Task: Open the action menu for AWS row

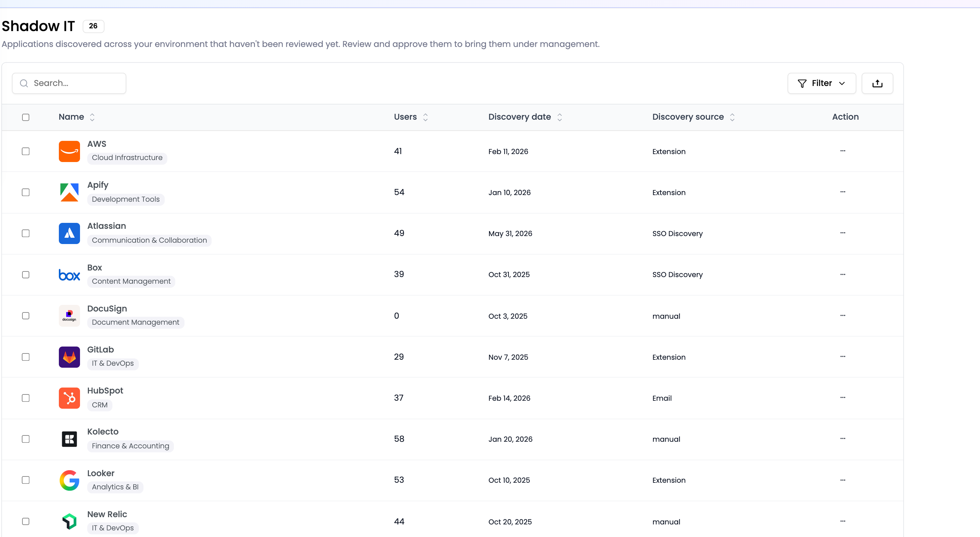Action: [x=843, y=151]
